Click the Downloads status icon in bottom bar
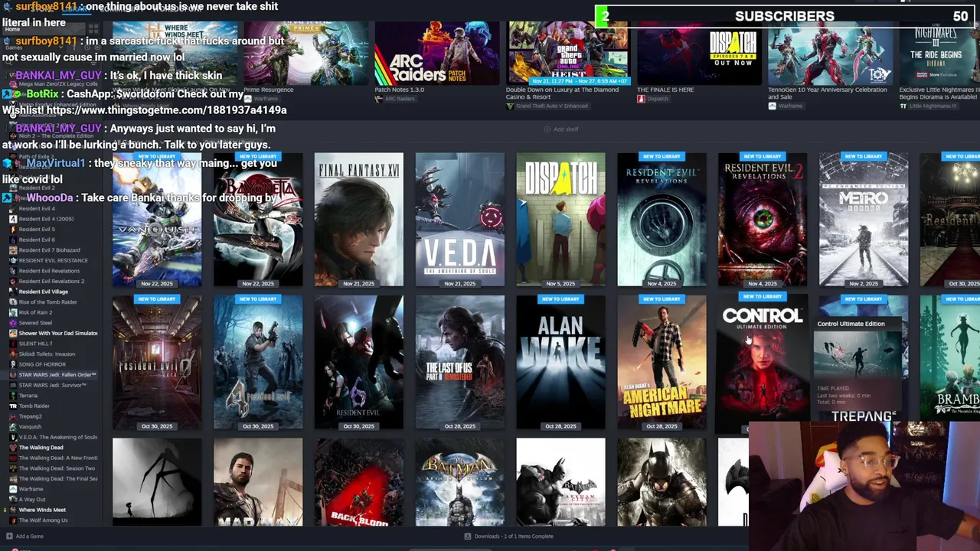The image size is (980, 551). pyautogui.click(x=467, y=536)
